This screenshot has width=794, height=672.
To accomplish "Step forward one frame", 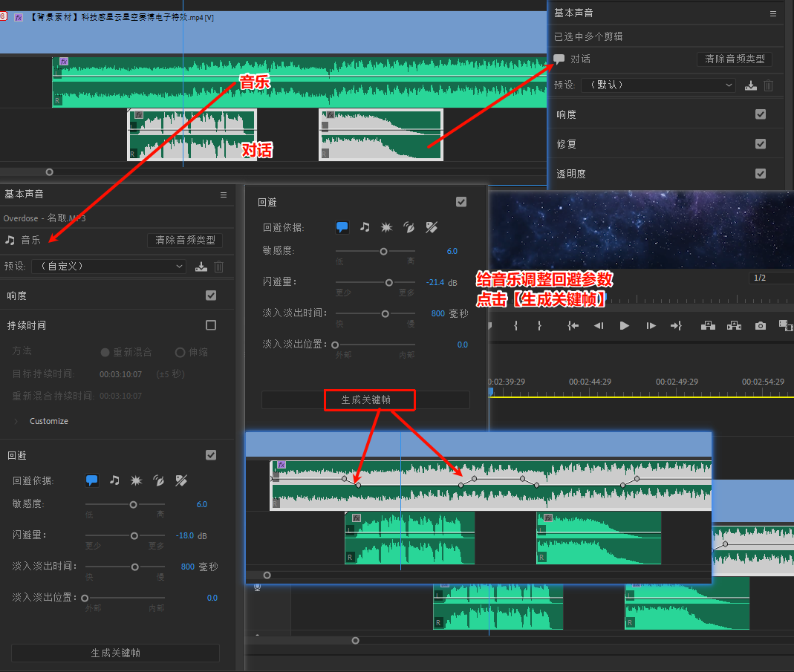I will 651,326.
